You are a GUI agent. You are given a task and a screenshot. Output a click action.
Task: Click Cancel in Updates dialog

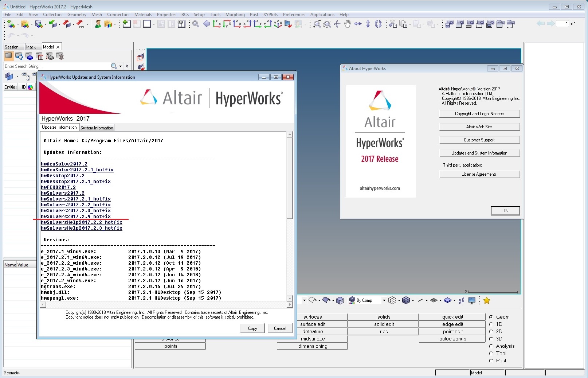tap(280, 328)
